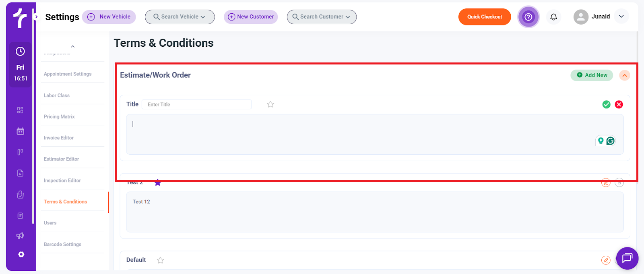644x274 pixels.
Task: Toggle star on new title entry
Action: pyautogui.click(x=270, y=104)
